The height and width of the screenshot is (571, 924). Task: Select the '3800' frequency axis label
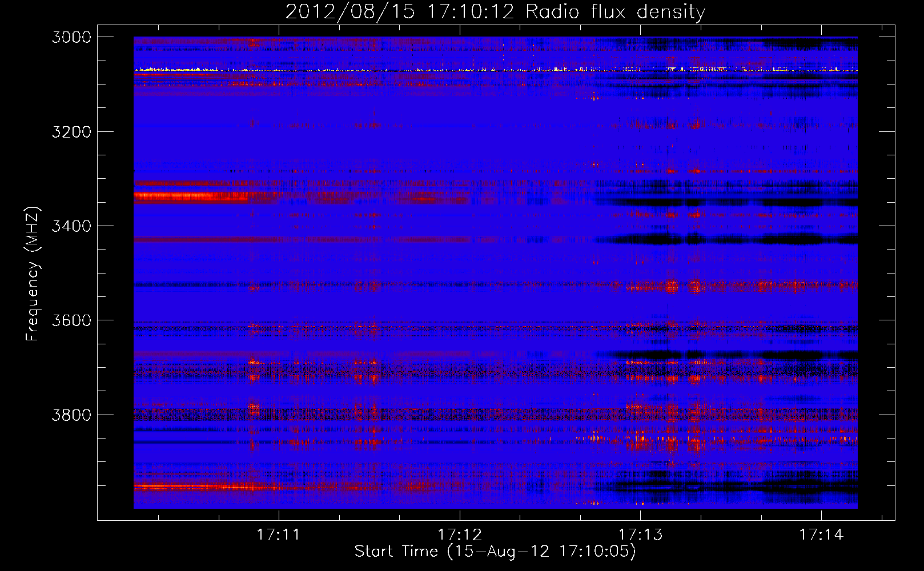pyautogui.click(x=71, y=415)
